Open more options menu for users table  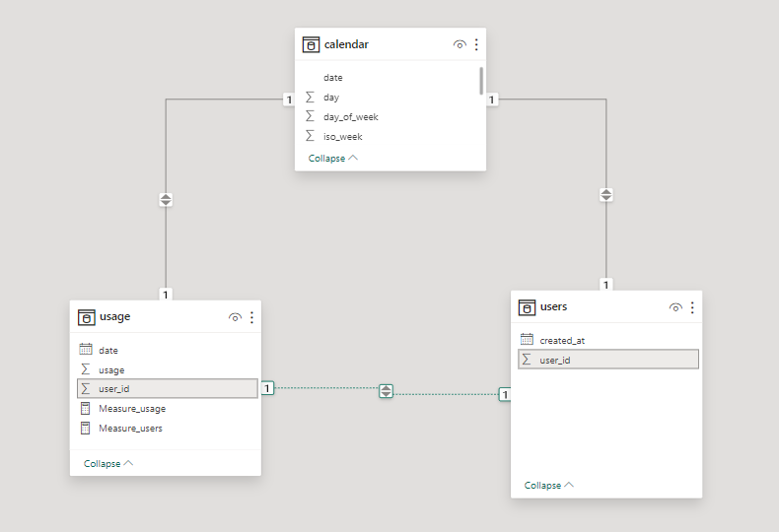click(x=692, y=307)
